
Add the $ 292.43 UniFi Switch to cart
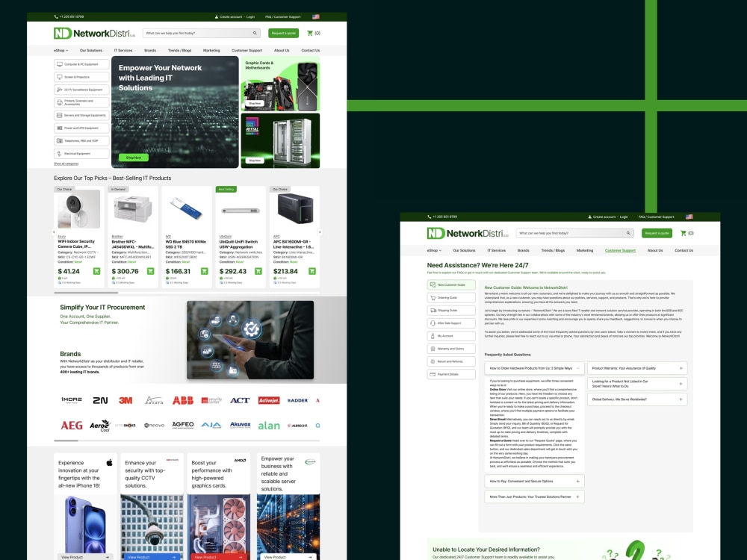(258, 271)
